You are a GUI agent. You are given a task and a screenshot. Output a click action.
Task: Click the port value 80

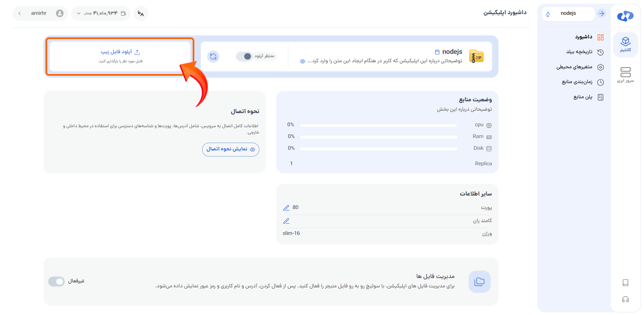(295, 207)
